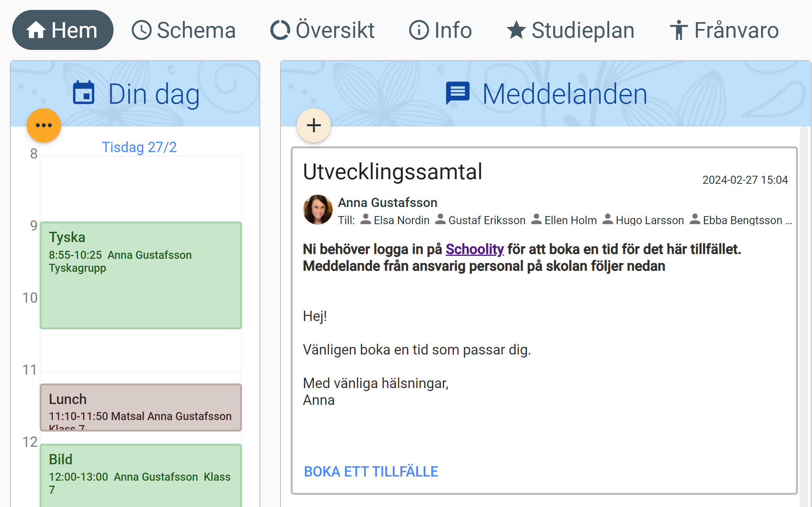The height and width of the screenshot is (507, 812).
Task: Click the orange three-dots menu button
Action: pos(44,125)
